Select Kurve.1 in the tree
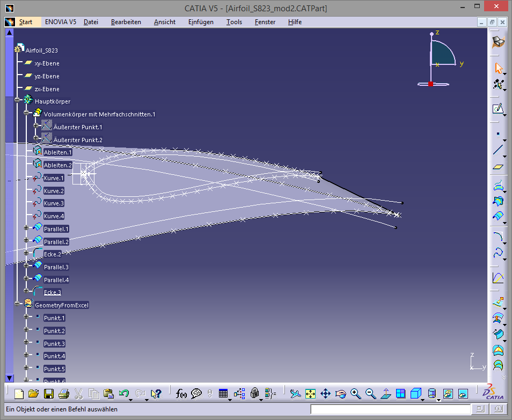Image resolution: width=512 pixels, height=420 pixels. click(54, 178)
